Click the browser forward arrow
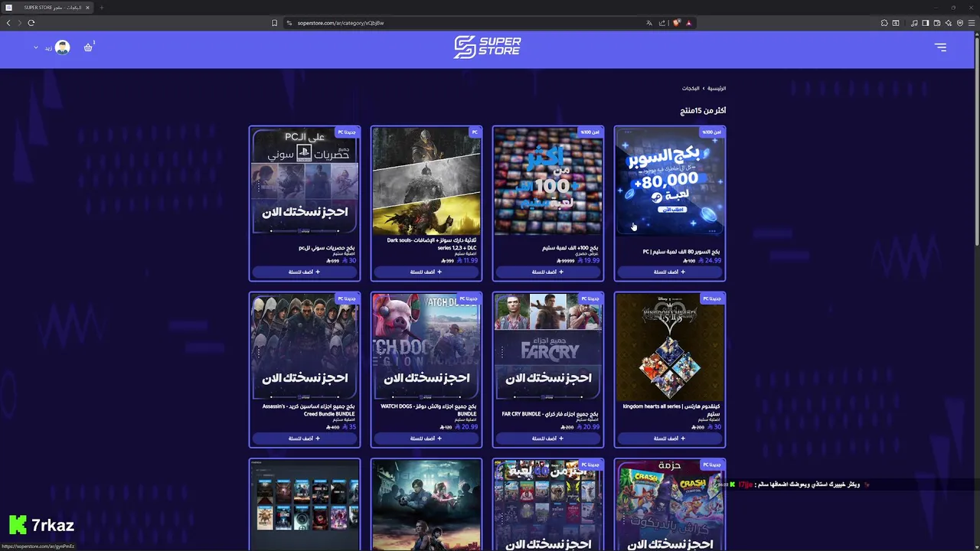Screen dimensions: 980x551 tap(20, 23)
